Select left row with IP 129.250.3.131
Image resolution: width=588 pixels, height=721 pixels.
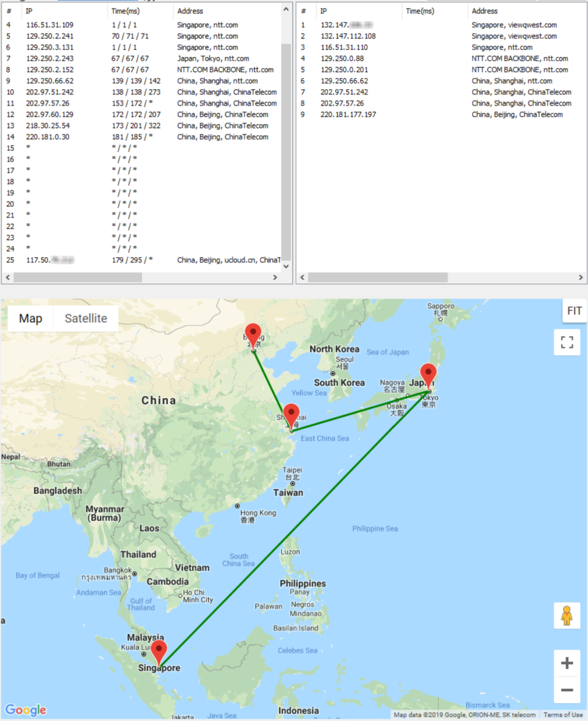142,47
